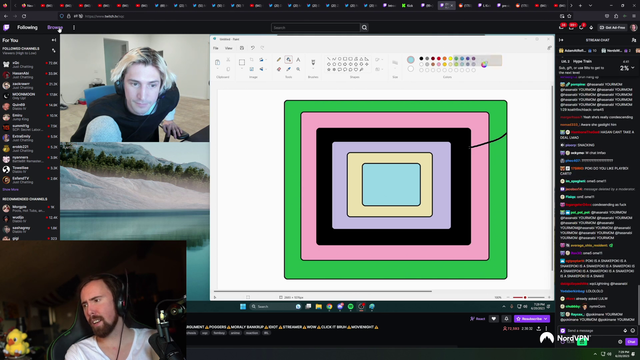640x360 pixels.
Task: Expand the Select dropdown arrow in Paint
Action: click(x=242, y=69)
